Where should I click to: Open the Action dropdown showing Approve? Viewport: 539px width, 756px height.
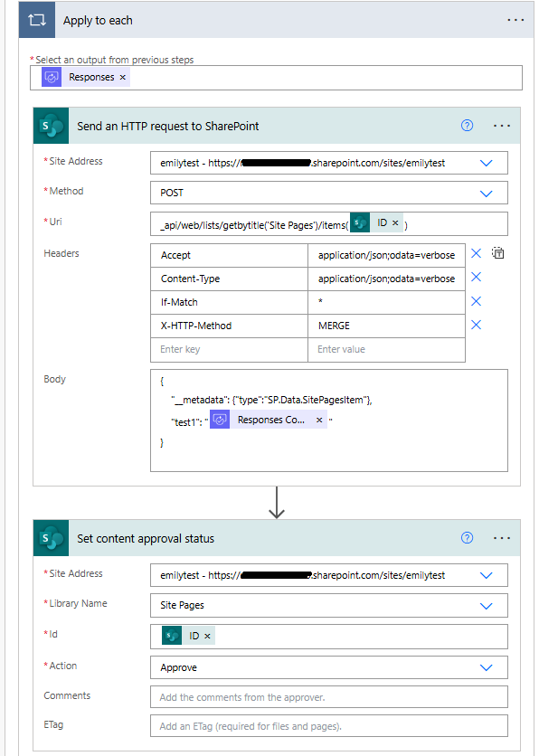click(487, 666)
